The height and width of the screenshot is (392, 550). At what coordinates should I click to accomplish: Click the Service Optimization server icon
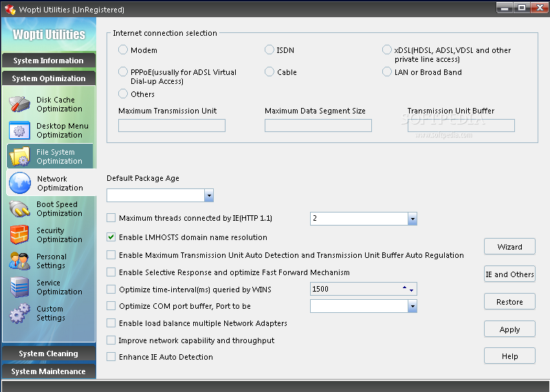point(20,287)
